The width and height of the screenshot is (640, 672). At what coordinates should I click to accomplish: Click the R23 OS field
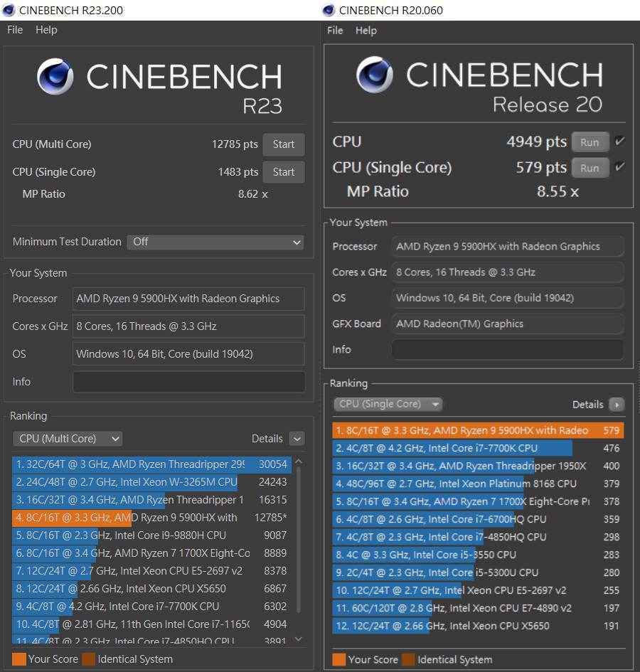(188, 353)
